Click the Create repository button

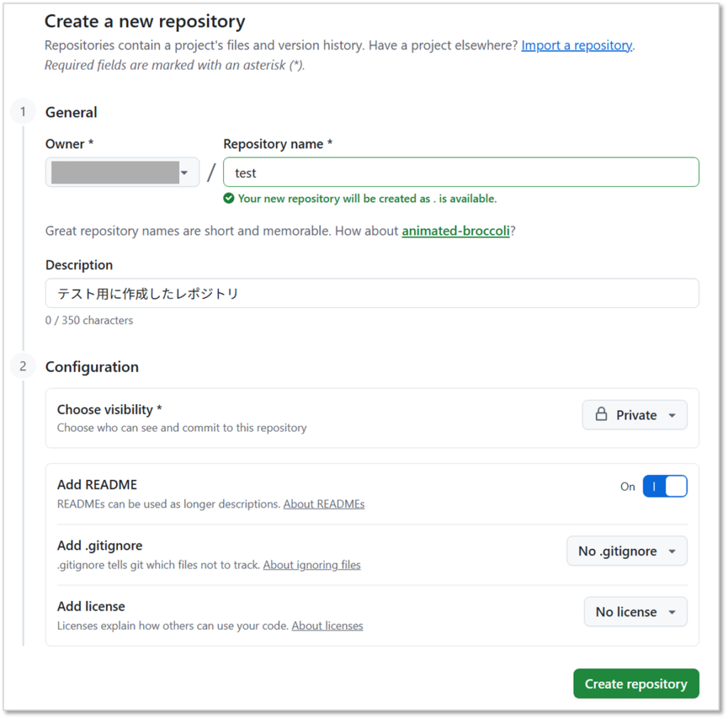point(636,683)
